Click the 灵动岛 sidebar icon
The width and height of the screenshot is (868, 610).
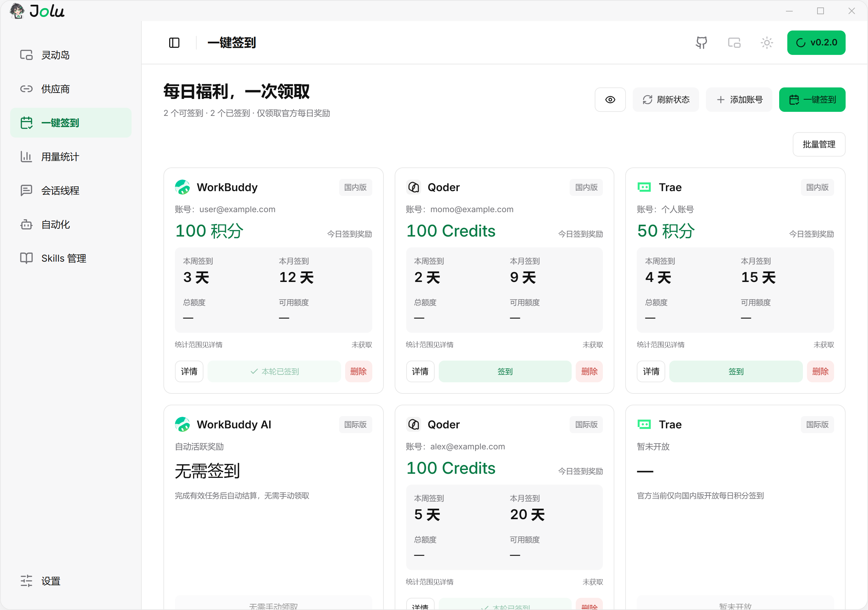26,55
